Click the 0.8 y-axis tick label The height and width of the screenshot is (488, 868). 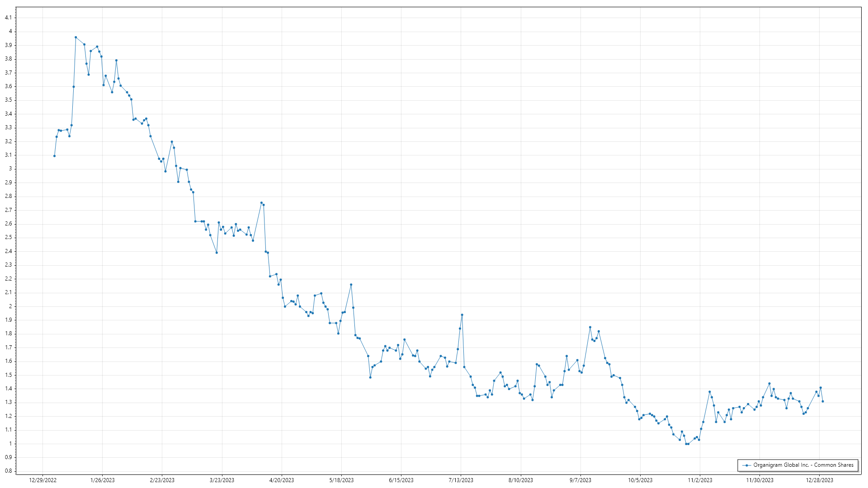coord(9,471)
